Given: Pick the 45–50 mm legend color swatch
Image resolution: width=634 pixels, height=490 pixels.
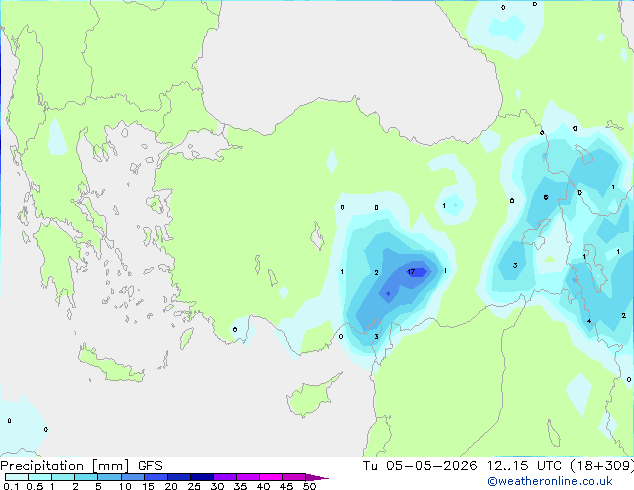Looking at the screenshot, I should coord(294,477).
